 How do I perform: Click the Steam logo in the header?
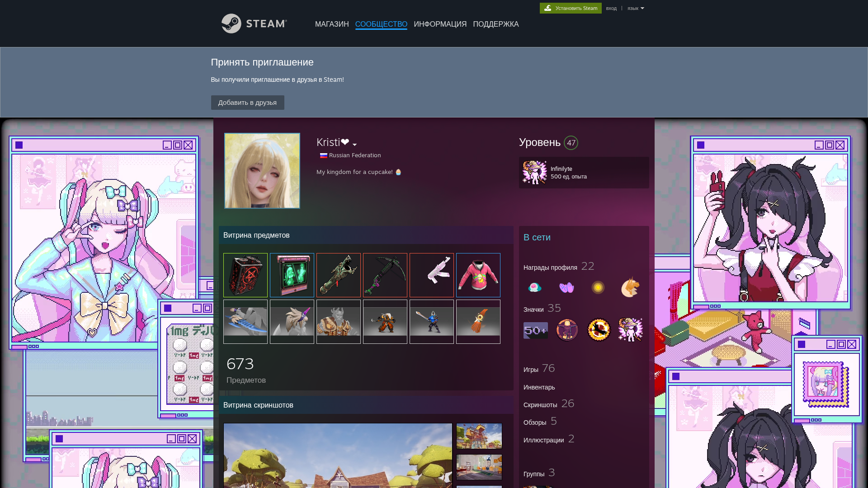(254, 23)
